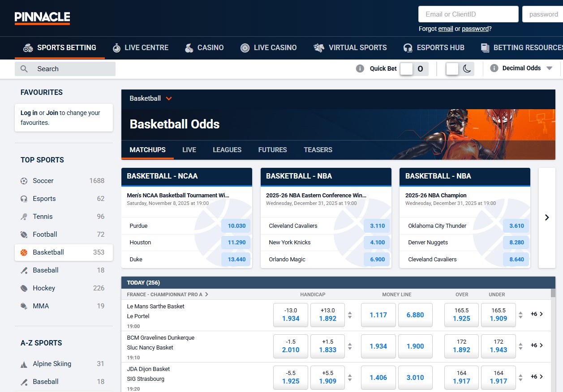
Task: Click the Pinnacle logo
Action: (x=42, y=18)
